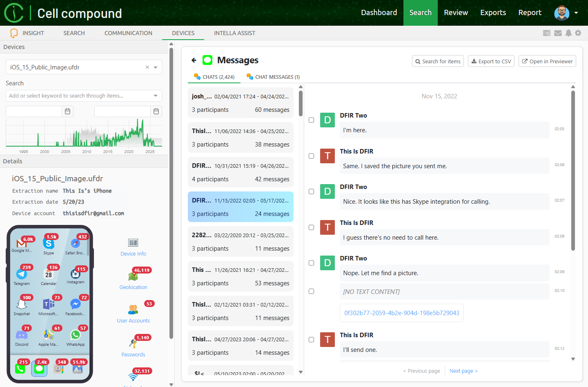Check the checkbox beside DFIR Two's 'I'm here.' message
The width and height of the screenshot is (588, 387).
[x=312, y=120]
